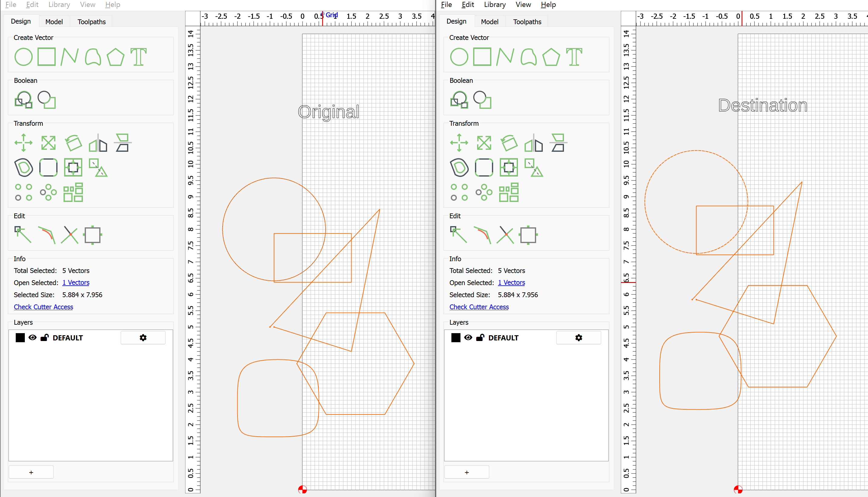This screenshot has height=497, width=868.
Task: Toggle DEFAULT layer visibility eye in right window
Action: coord(468,338)
